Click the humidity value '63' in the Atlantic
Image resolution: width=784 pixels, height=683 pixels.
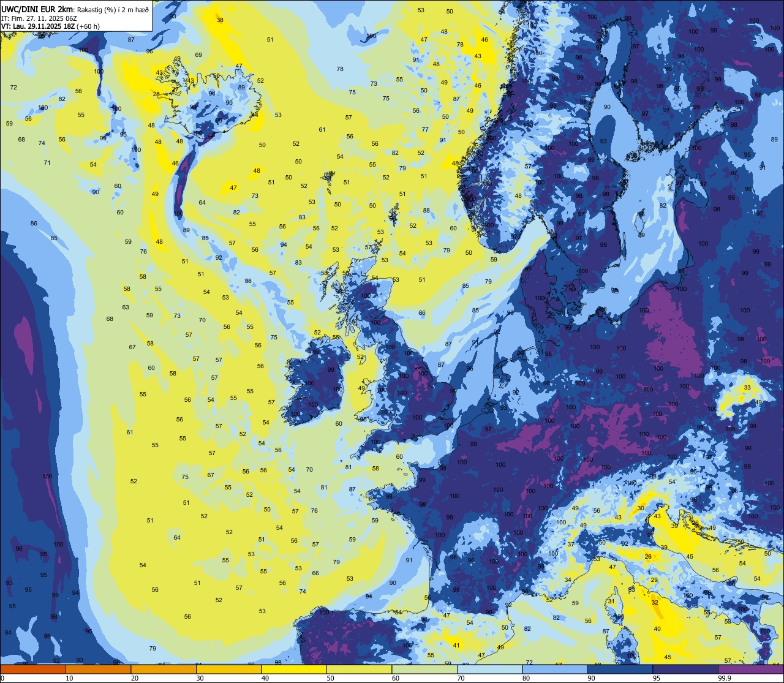(126, 307)
